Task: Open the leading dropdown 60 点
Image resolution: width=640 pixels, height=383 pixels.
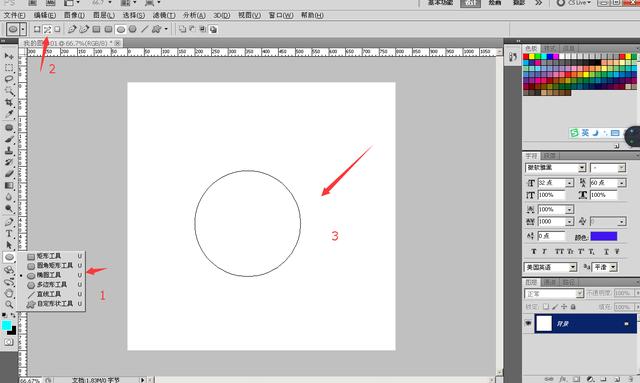Action: pos(622,183)
